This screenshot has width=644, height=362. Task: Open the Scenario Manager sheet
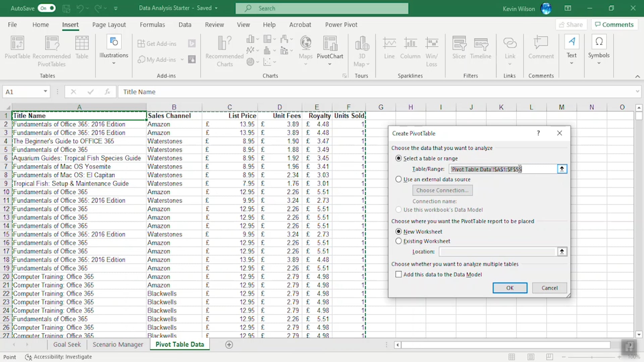tap(118, 344)
